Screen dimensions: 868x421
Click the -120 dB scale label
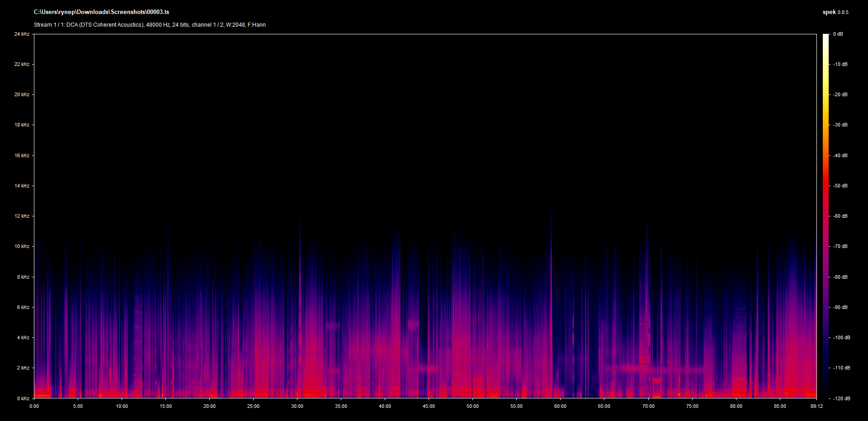[841, 398]
